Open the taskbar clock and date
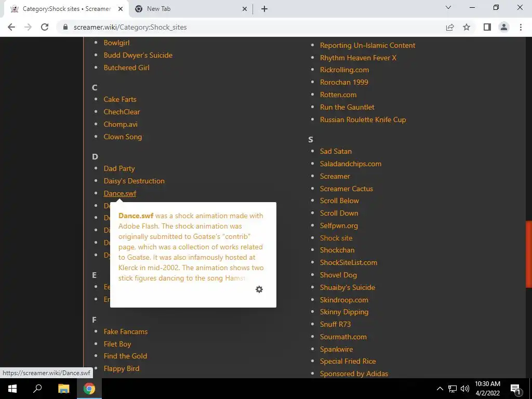 click(x=487, y=389)
